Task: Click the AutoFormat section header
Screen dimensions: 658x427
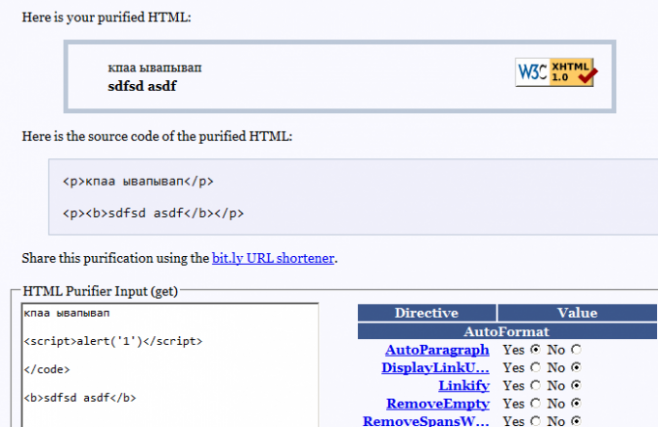Action: point(507,331)
